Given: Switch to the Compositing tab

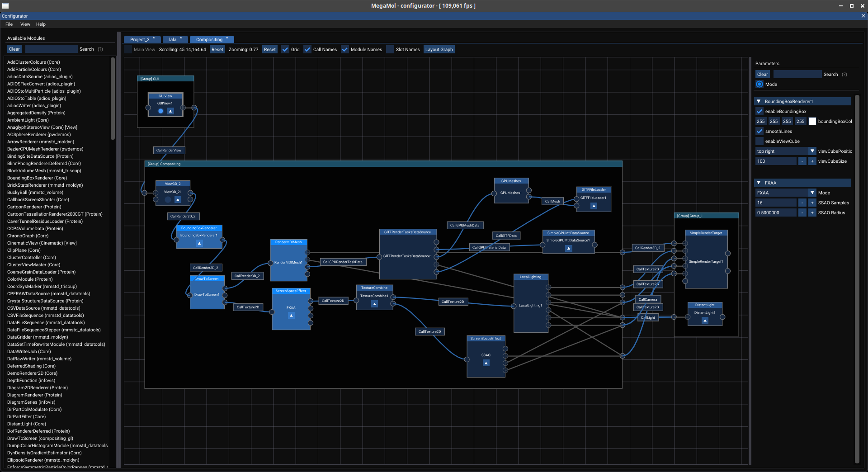Looking at the screenshot, I should tap(211, 39).
